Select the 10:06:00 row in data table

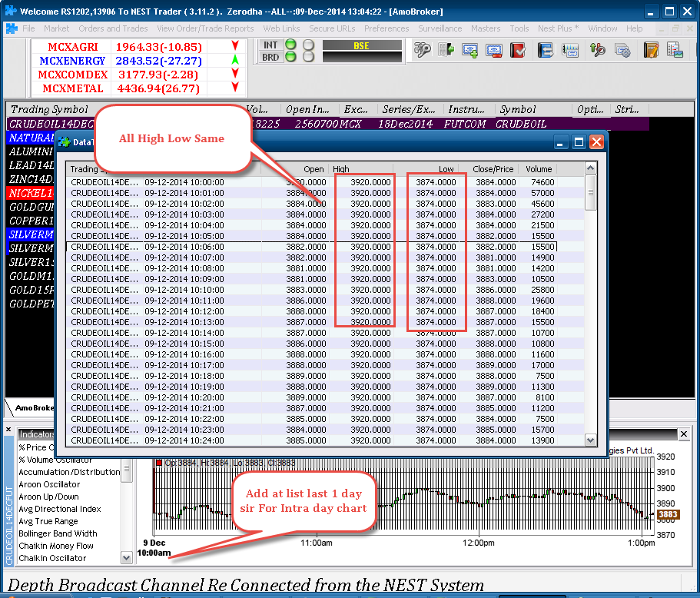[311, 247]
